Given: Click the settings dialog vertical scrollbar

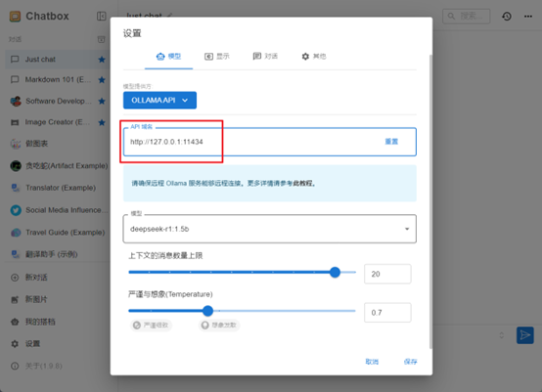Looking at the screenshot, I should tap(430, 201).
